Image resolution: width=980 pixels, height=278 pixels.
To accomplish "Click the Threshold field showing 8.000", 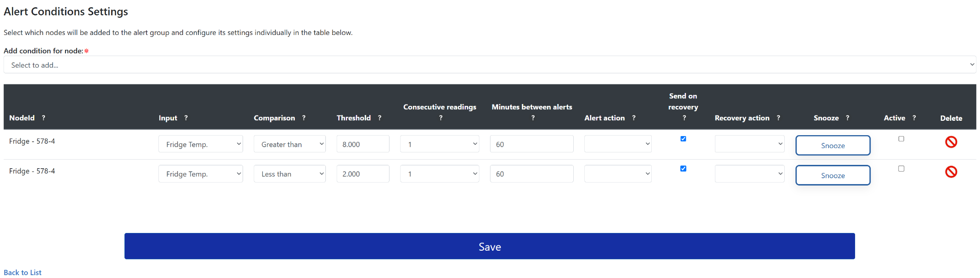I will [363, 144].
